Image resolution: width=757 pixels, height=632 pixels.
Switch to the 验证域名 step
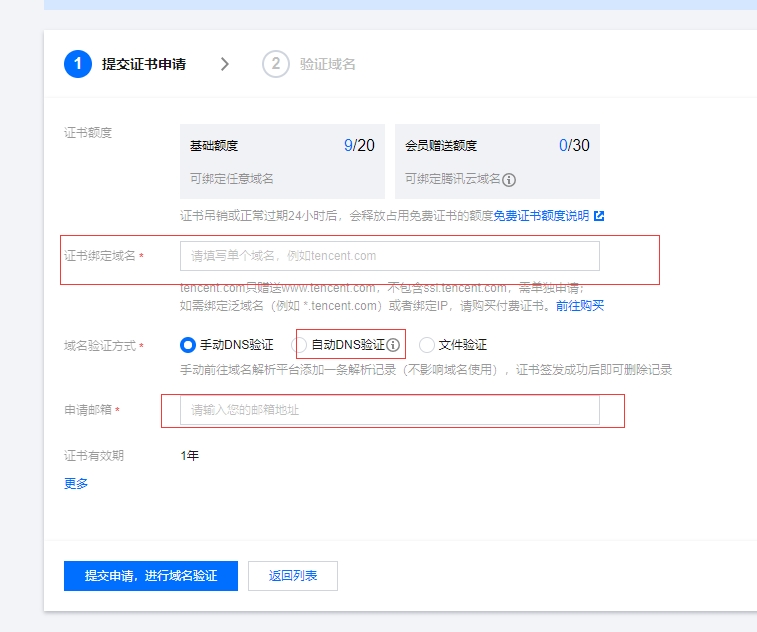pyautogui.click(x=327, y=64)
